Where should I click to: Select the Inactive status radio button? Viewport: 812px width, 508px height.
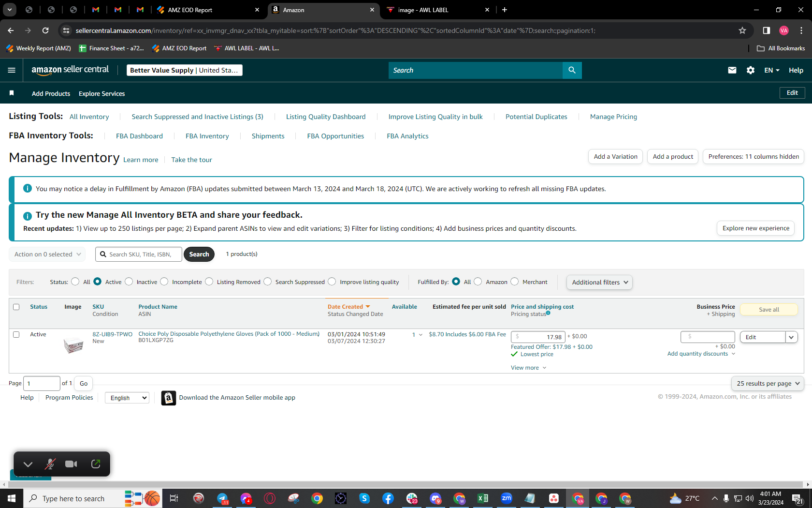click(129, 282)
